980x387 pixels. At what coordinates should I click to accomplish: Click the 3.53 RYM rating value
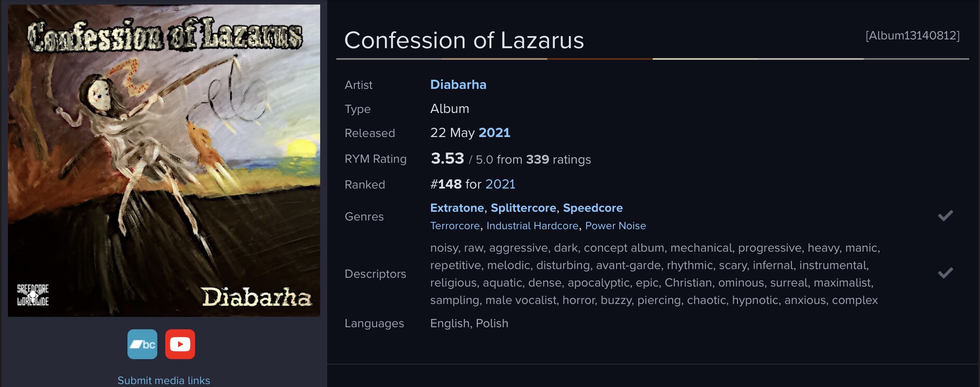coord(447,159)
